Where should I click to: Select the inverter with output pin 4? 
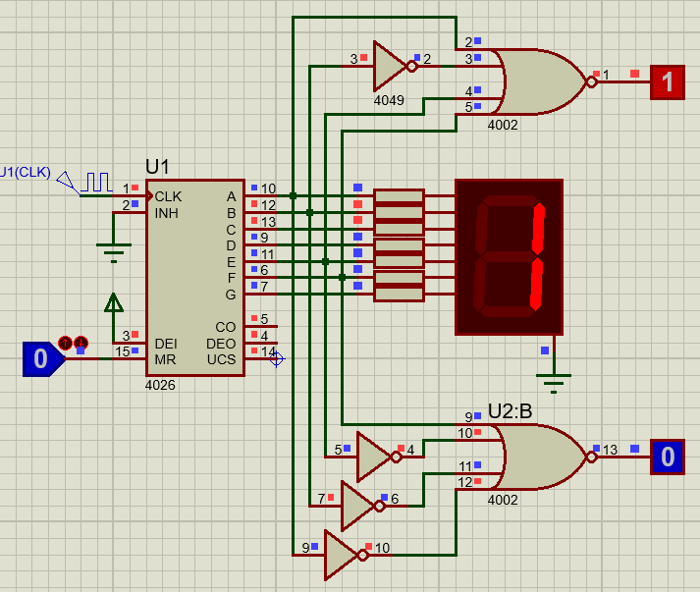click(x=373, y=457)
